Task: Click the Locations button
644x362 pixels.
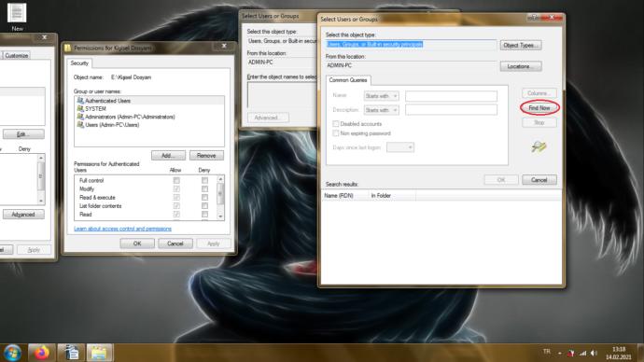Action: coord(521,66)
